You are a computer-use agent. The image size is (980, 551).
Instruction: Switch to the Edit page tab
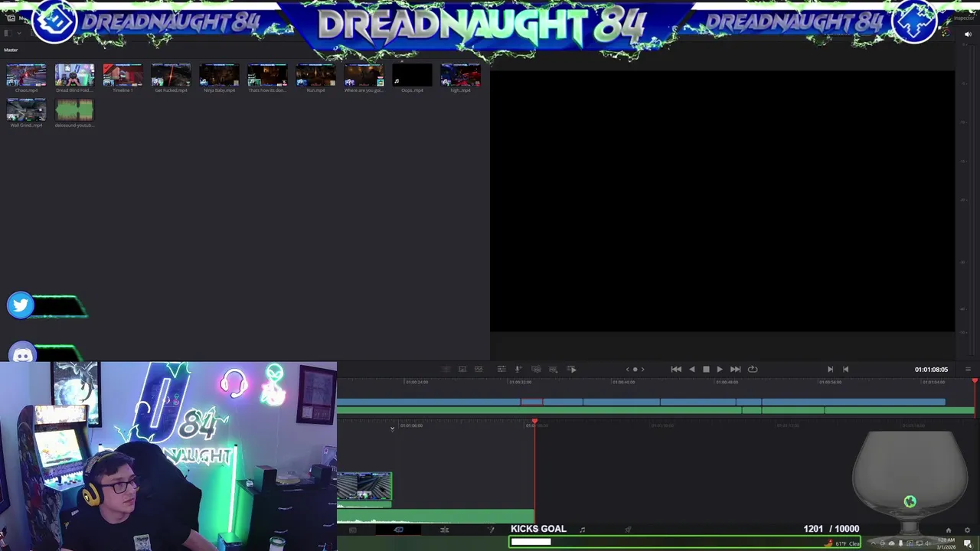tap(444, 530)
